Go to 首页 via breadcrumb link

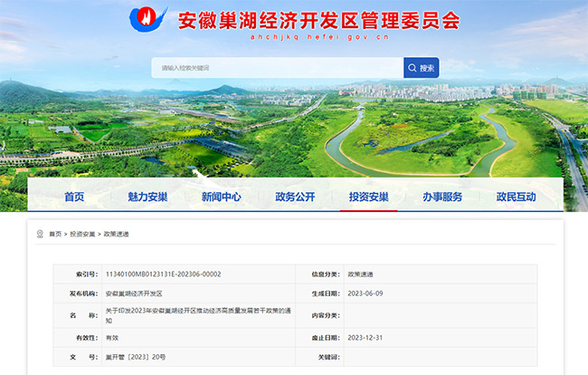(x=55, y=234)
